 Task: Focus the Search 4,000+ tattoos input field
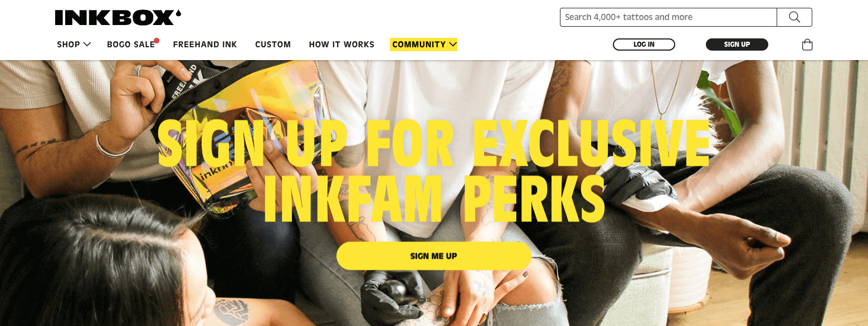tap(668, 17)
